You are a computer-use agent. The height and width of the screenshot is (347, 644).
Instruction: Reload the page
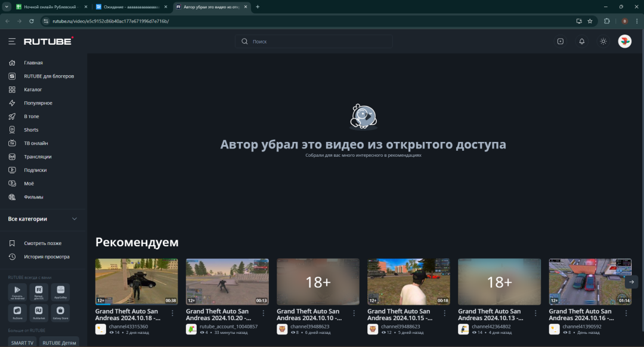(x=31, y=21)
